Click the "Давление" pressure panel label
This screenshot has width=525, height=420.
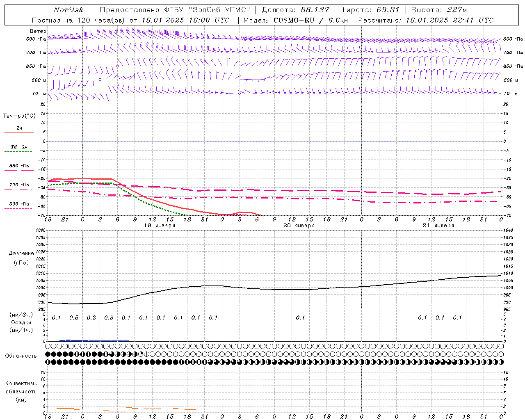pos(21,253)
